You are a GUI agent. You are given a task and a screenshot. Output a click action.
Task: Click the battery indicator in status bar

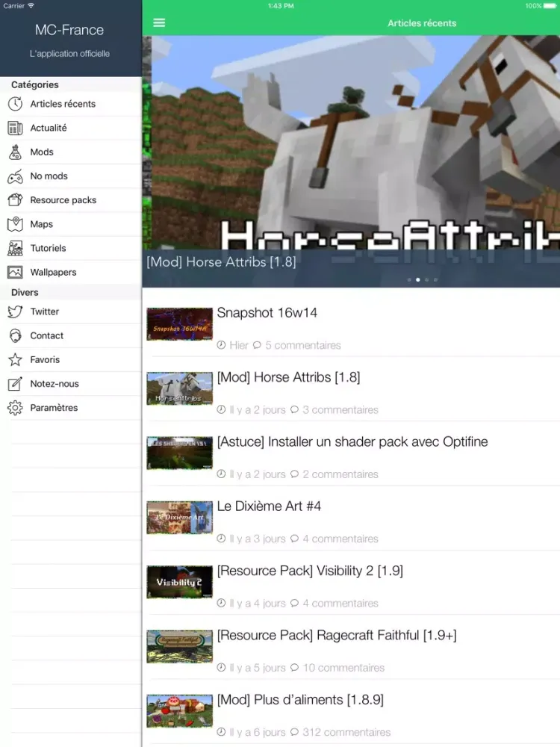tap(550, 6)
